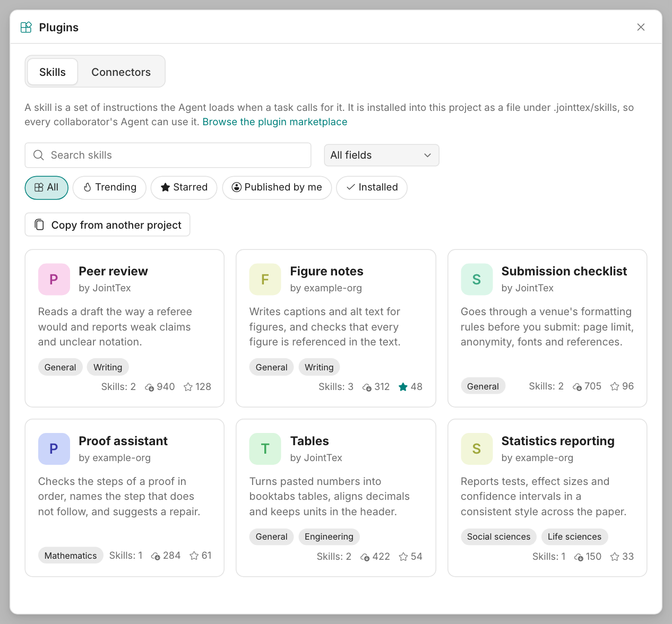Click 'Skills: 3' on Figure notes card
The height and width of the screenshot is (624, 672).
coord(336,387)
